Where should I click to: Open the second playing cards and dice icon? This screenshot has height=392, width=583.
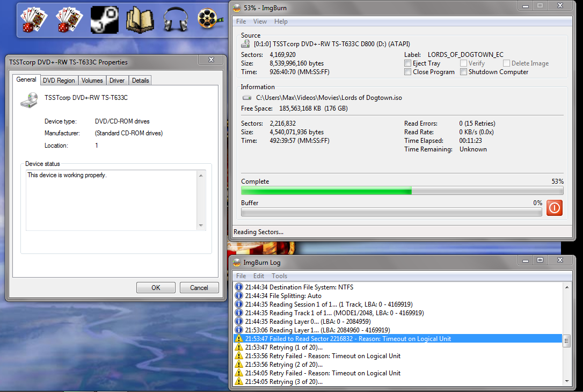69,20
